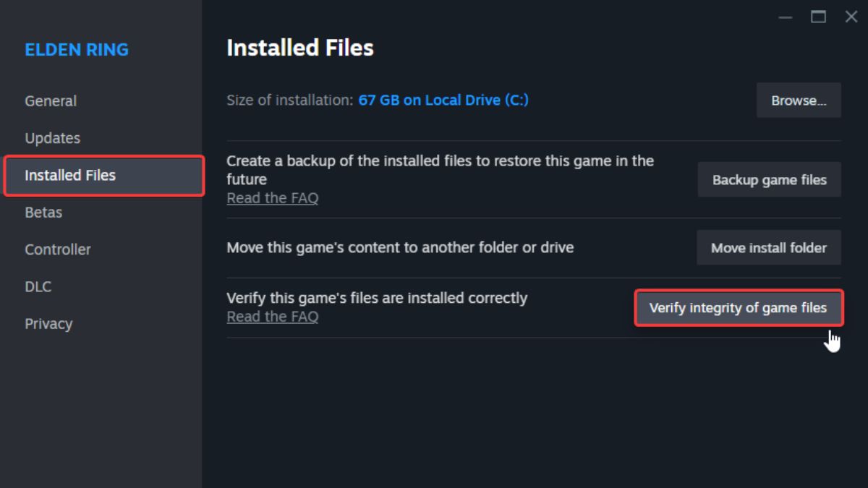Close the Elden Ring properties window
868x488 pixels.
coord(851,16)
